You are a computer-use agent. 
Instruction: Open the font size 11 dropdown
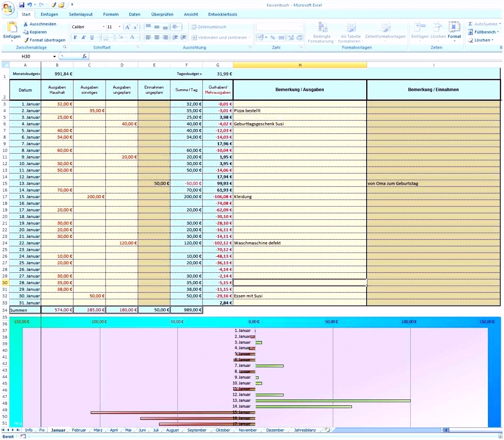click(x=119, y=27)
